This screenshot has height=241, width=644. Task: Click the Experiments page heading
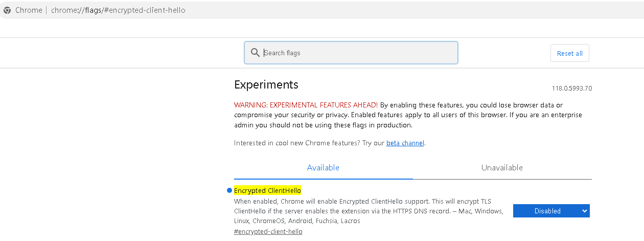click(266, 85)
